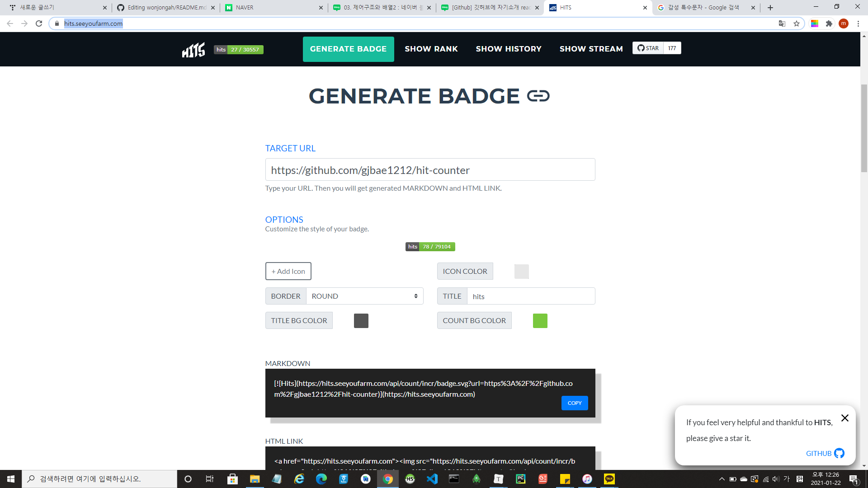The width and height of the screenshot is (868, 488).
Task: Click the translate page icon
Action: point(782,23)
